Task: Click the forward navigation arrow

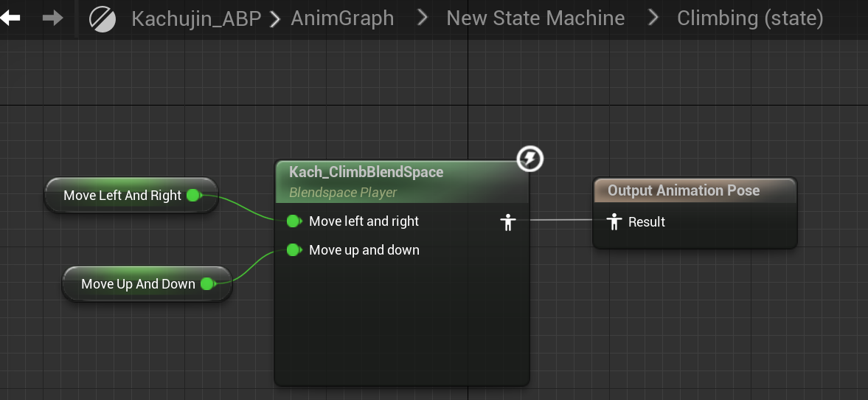Action: point(53,17)
